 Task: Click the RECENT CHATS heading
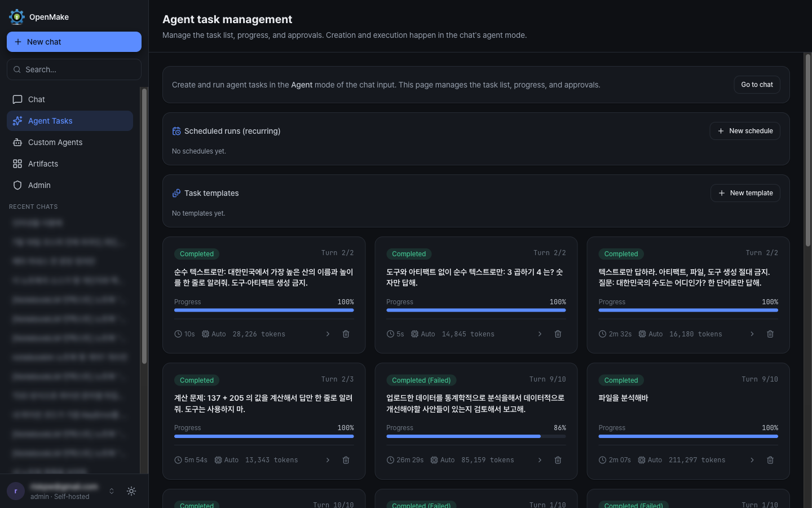(33, 207)
